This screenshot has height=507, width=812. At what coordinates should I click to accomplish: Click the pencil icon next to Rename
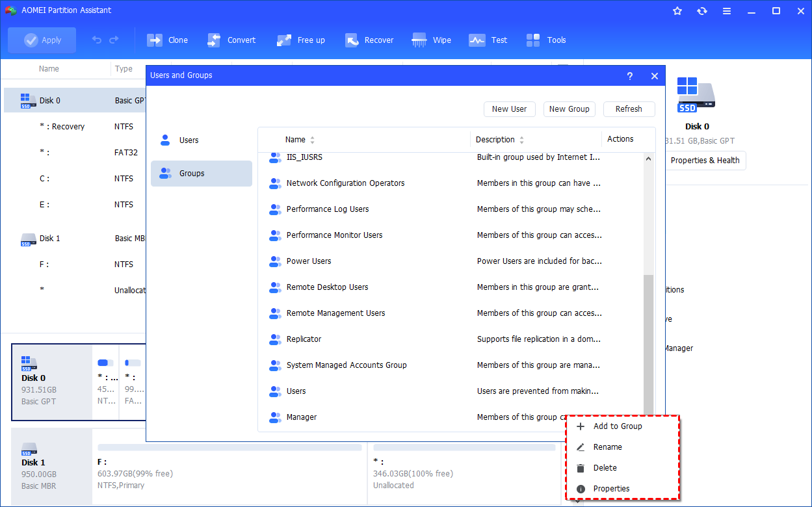click(581, 447)
